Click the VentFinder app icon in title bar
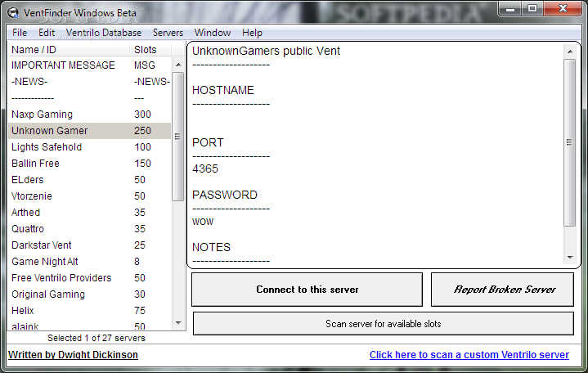The image size is (588, 373). tap(13, 13)
